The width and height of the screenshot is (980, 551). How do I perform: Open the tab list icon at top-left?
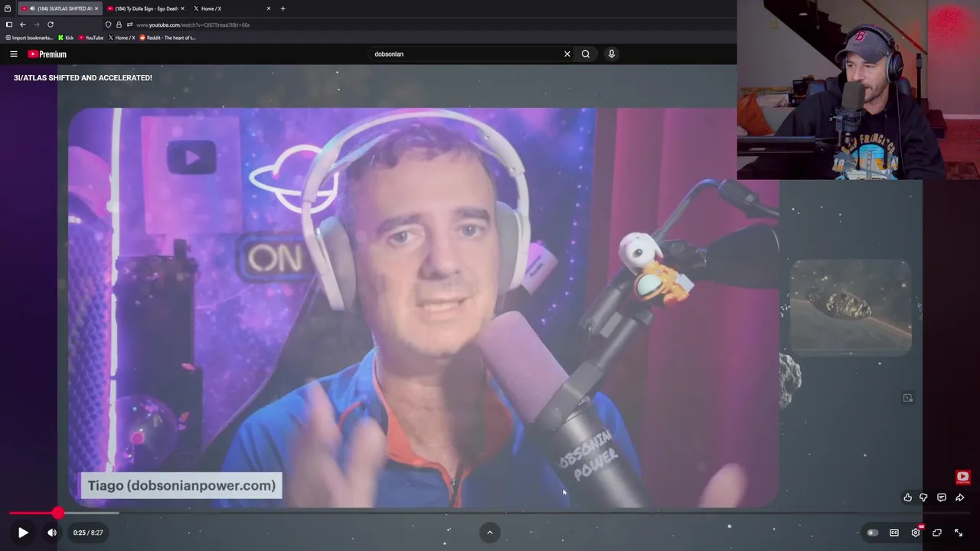(8, 8)
